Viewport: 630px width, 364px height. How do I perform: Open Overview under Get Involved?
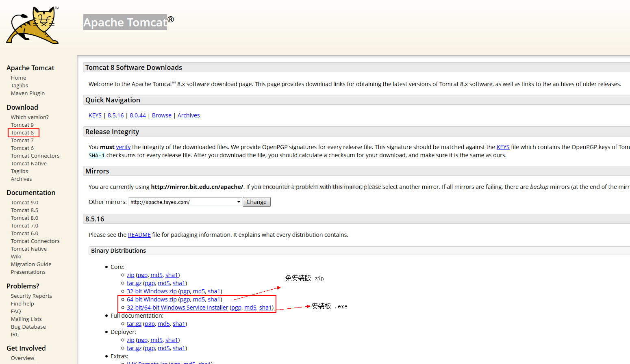pos(22,358)
